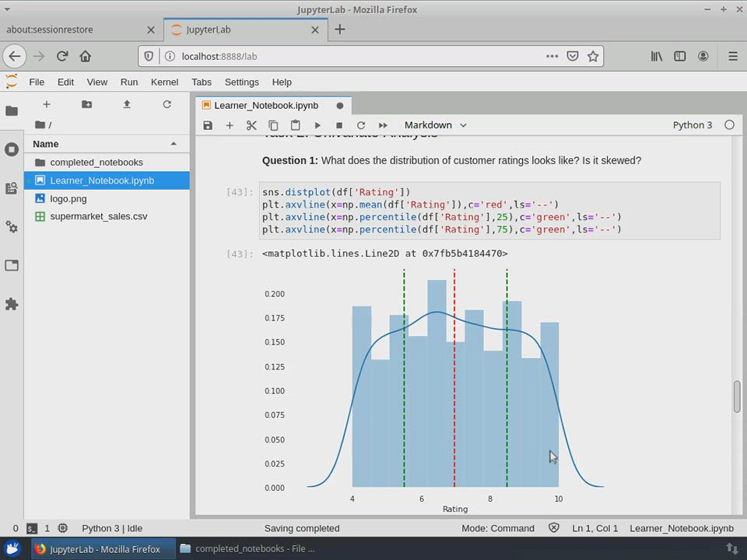The width and height of the screenshot is (747, 560).
Task: Click the Python 3 kernel name button
Action: (692, 125)
